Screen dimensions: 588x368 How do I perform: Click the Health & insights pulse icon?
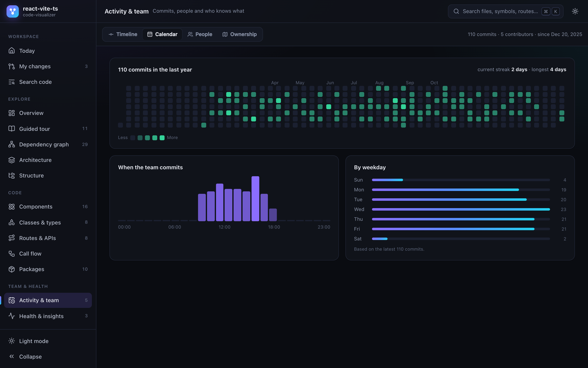12,316
